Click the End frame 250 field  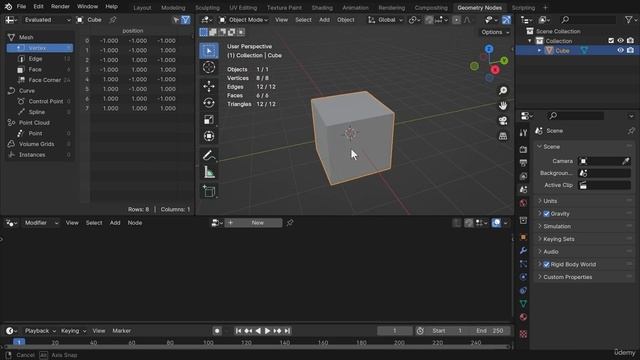pyautogui.click(x=489, y=331)
